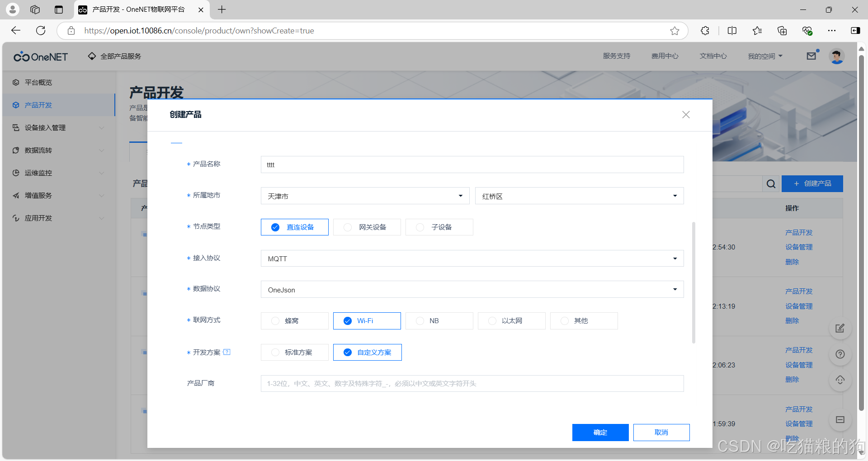The image size is (868, 461).
Task: Click the 数据流转 sidebar icon
Action: point(16,150)
